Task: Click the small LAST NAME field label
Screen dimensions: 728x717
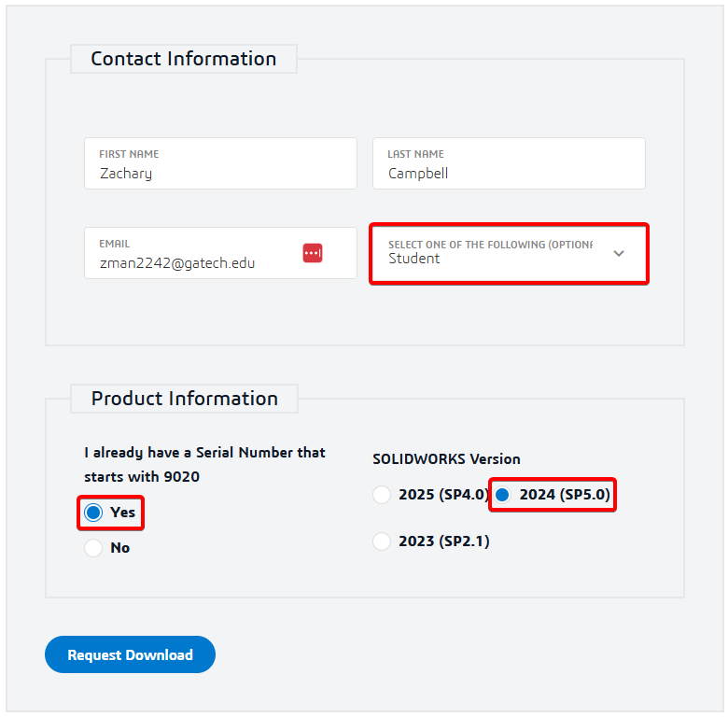Action: (x=416, y=154)
